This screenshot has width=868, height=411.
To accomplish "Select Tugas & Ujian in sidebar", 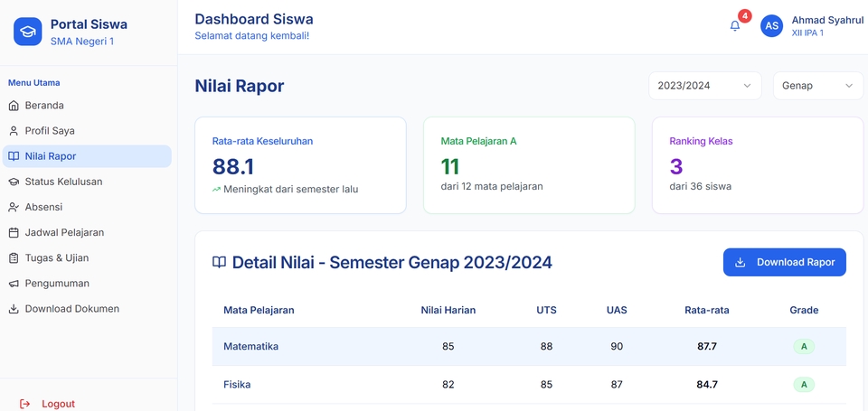I will tap(56, 257).
